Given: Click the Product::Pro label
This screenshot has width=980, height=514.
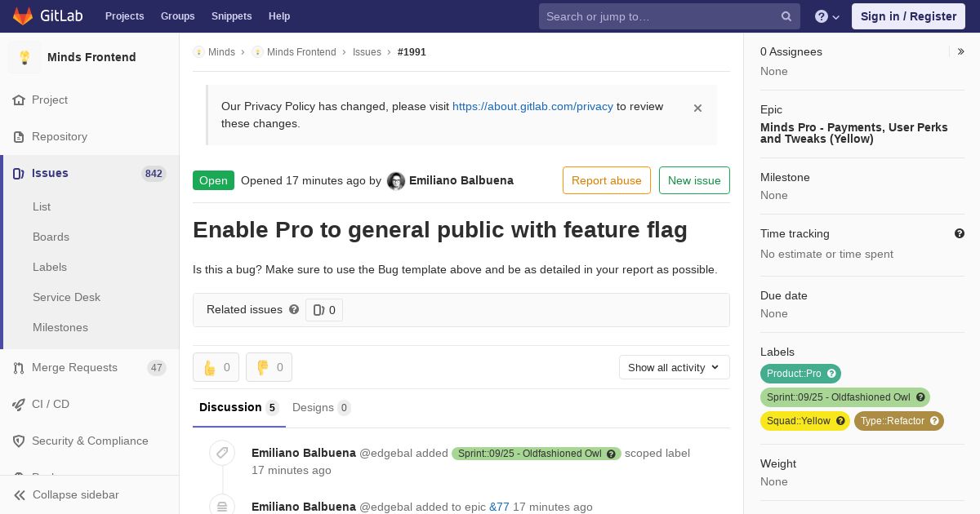Looking at the screenshot, I should (x=793, y=374).
